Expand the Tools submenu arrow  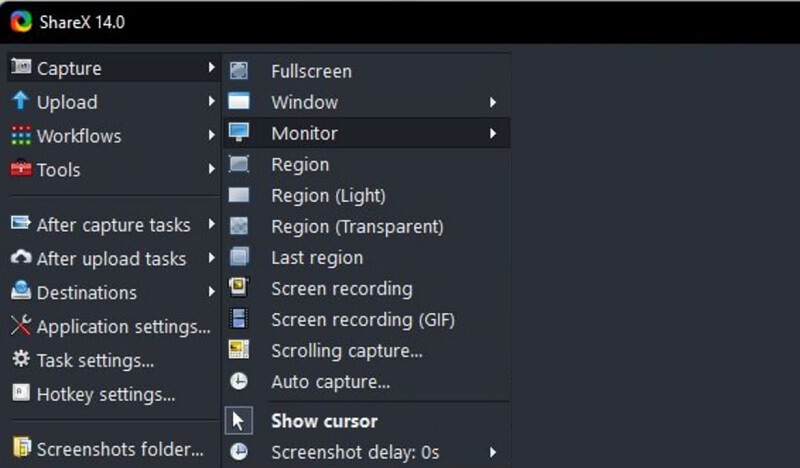coord(211,168)
